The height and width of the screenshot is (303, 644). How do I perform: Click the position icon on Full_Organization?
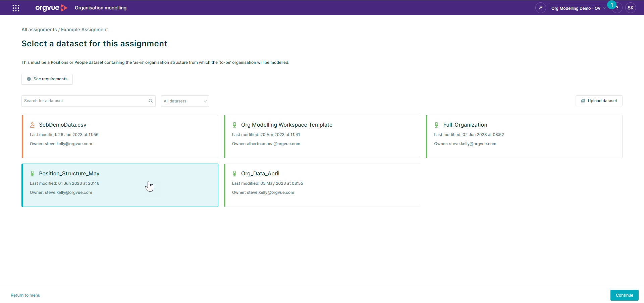click(x=436, y=125)
